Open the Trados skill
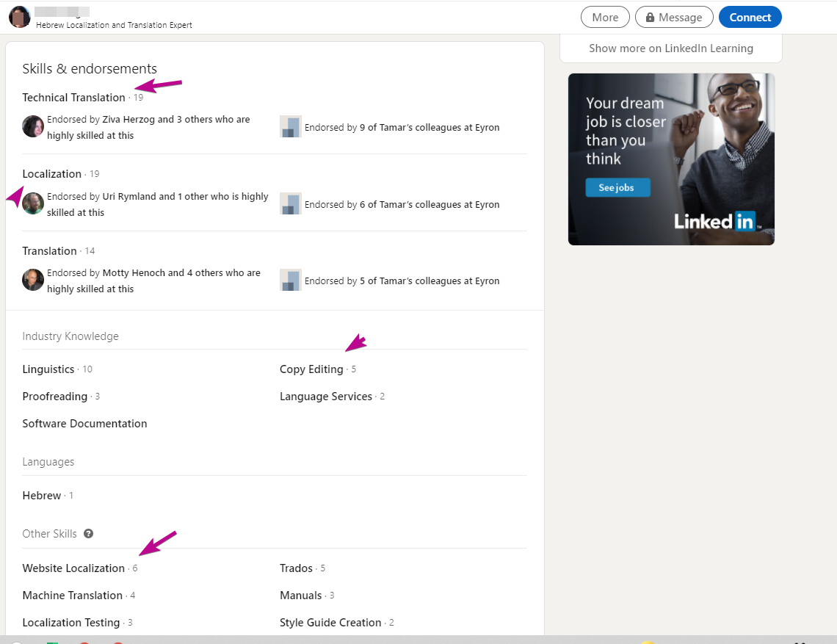The image size is (837, 644). (x=296, y=568)
